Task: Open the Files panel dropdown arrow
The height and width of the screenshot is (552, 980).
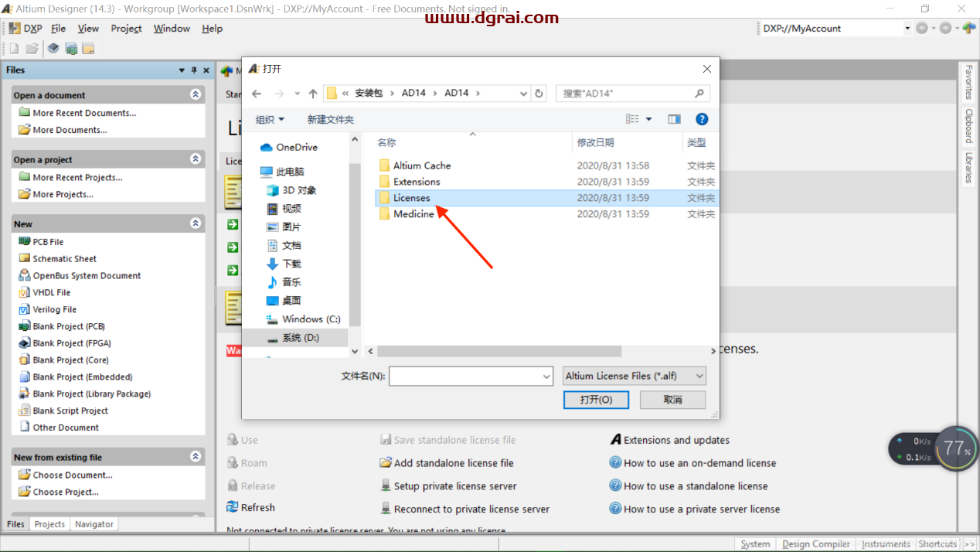Action: pos(182,70)
